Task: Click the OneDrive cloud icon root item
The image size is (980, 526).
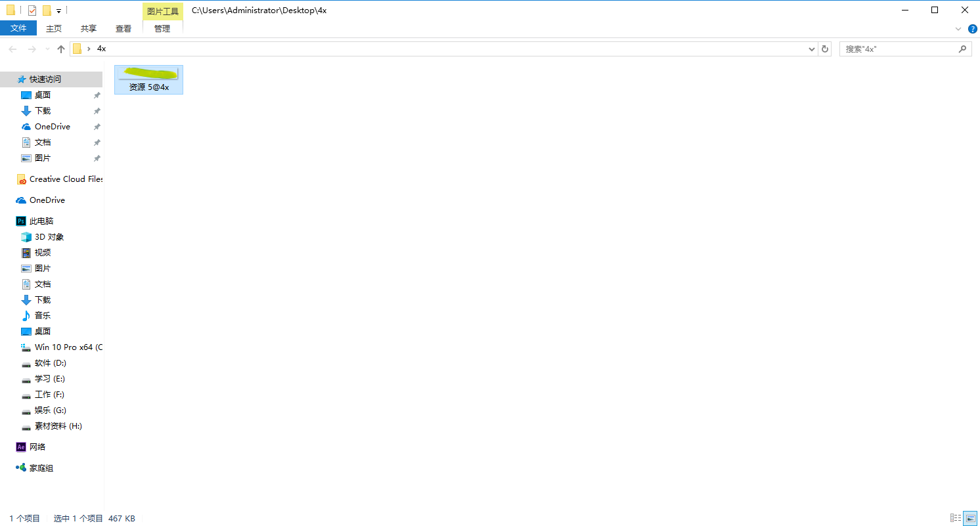Action: click(21, 200)
